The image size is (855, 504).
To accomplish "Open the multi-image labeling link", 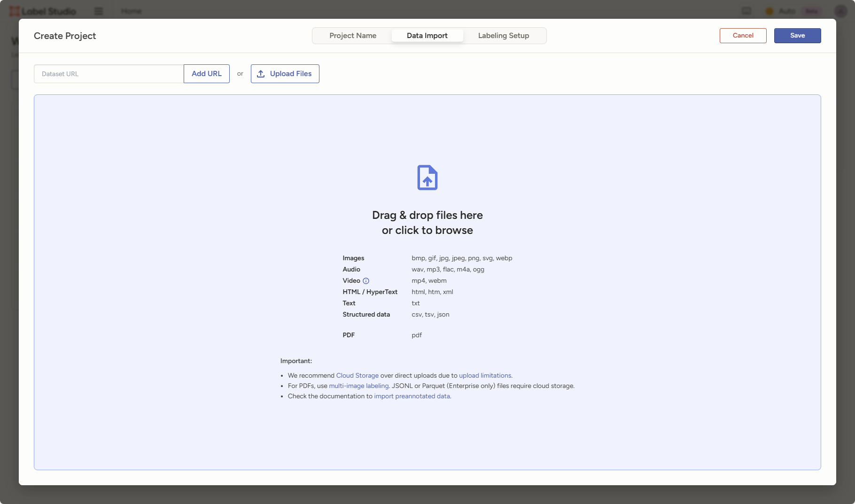I will (x=359, y=386).
